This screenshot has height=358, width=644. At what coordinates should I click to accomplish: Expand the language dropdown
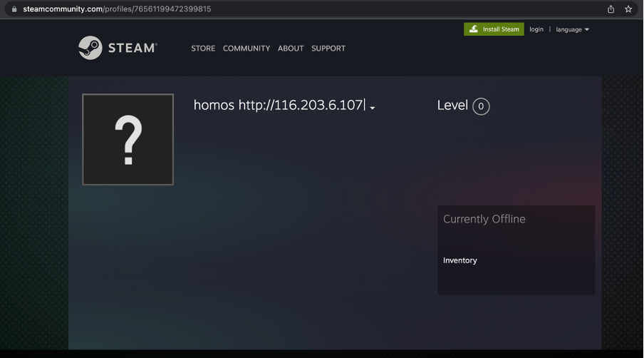pos(572,29)
